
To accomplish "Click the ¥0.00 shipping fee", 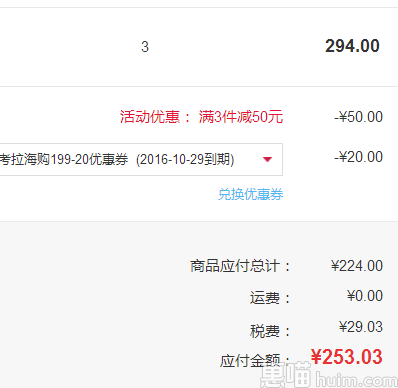I will point(365,296).
